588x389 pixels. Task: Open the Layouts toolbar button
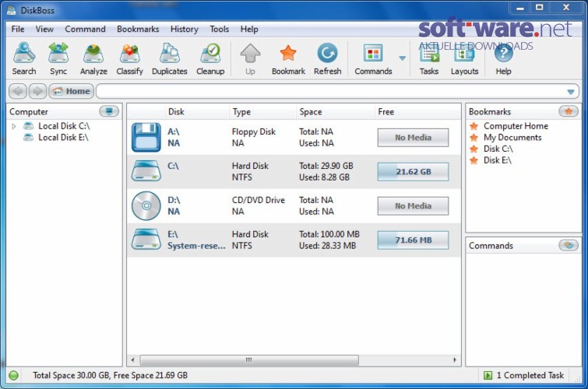[x=464, y=59]
